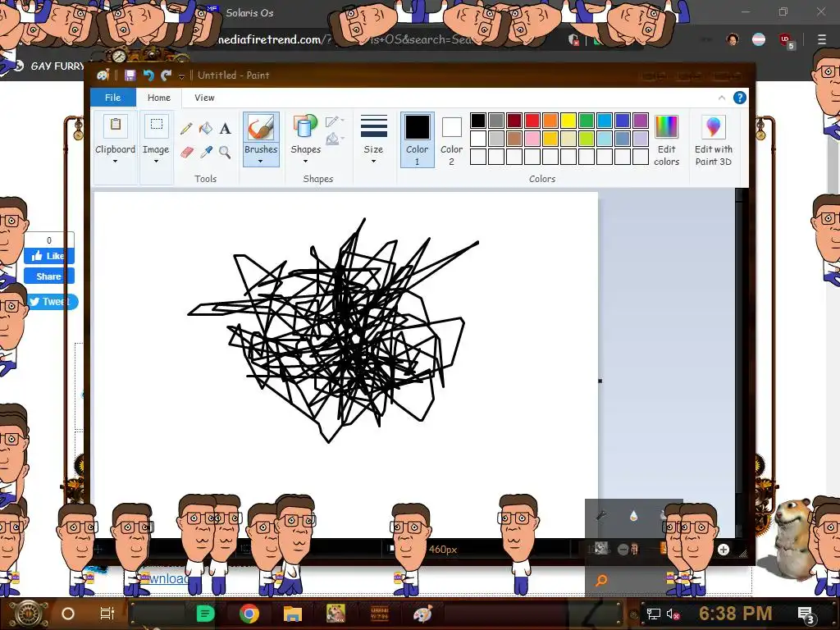
Task: Click the zoom out minus button in Paint status bar
Action: click(623, 550)
